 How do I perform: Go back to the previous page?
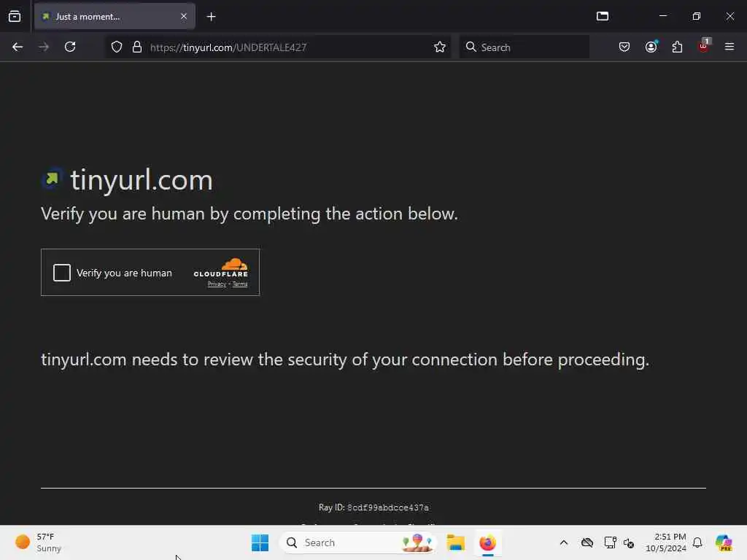pyautogui.click(x=18, y=47)
